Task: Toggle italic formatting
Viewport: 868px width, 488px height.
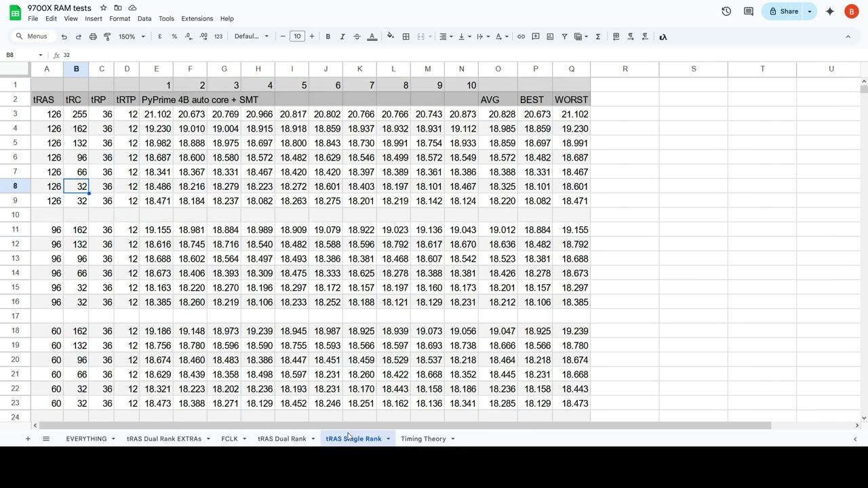Action: click(342, 37)
